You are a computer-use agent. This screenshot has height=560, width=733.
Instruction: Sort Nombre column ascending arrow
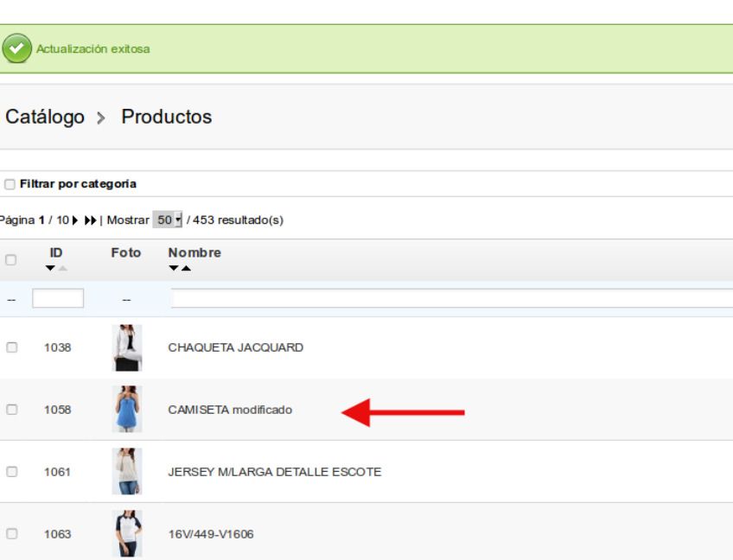(x=186, y=268)
